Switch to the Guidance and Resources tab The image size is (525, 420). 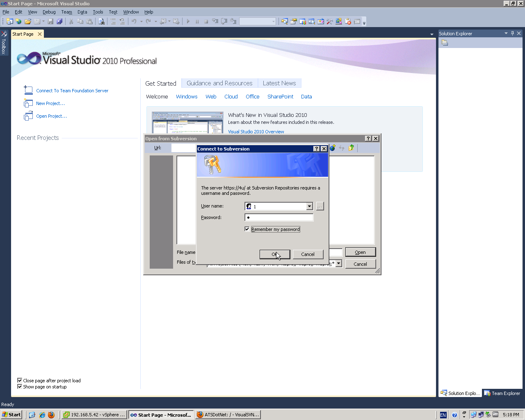[219, 83]
